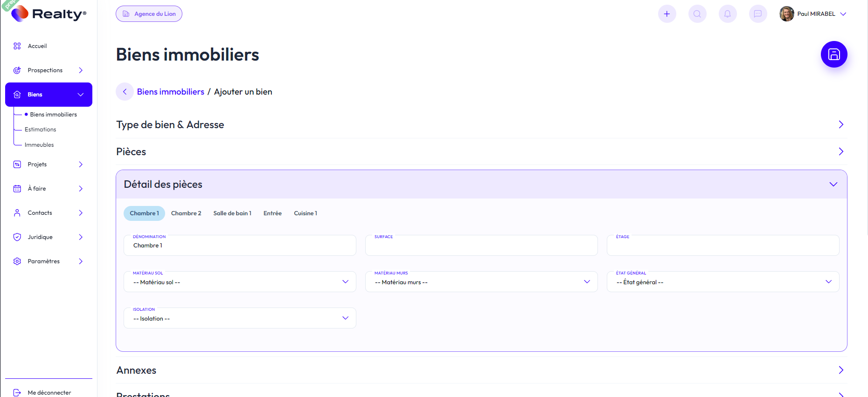Click the Agence du Lion button
This screenshot has width=868, height=397.
pos(149,14)
